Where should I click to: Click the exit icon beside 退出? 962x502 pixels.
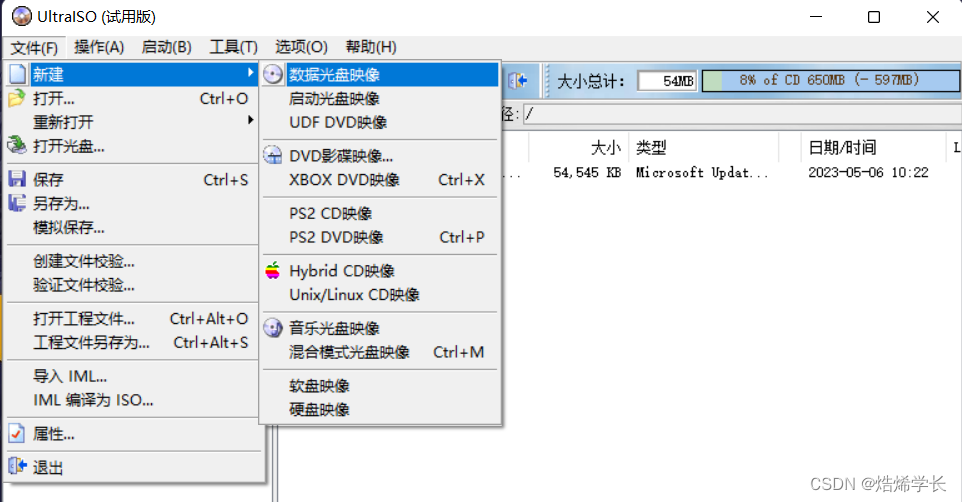[17, 466]
